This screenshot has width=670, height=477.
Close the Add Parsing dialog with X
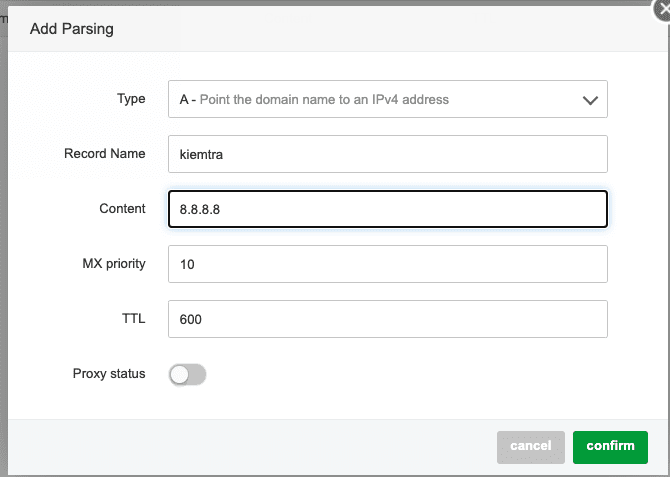(661, 6)
